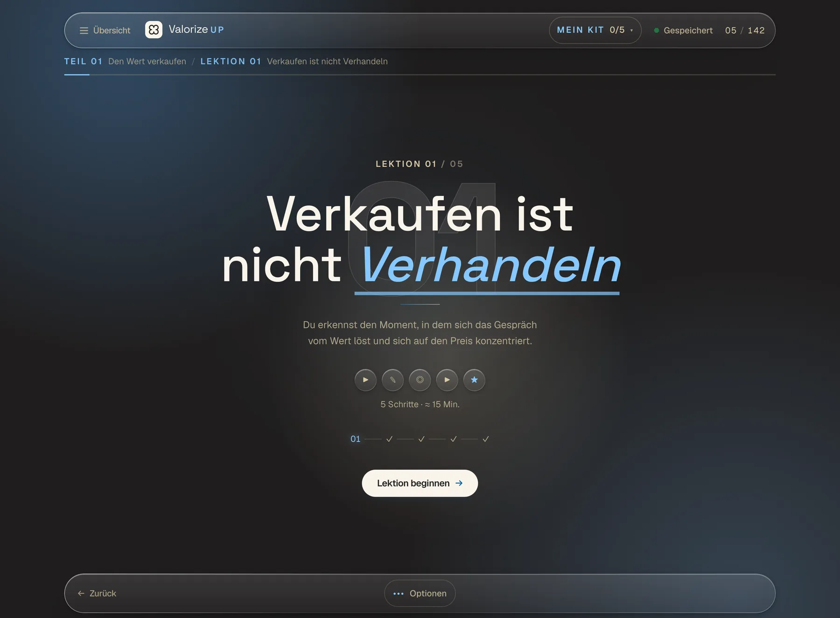Screen dimensions: 840x618
Task: Click the 01 lesson progress marker
Action: (356, 439)
